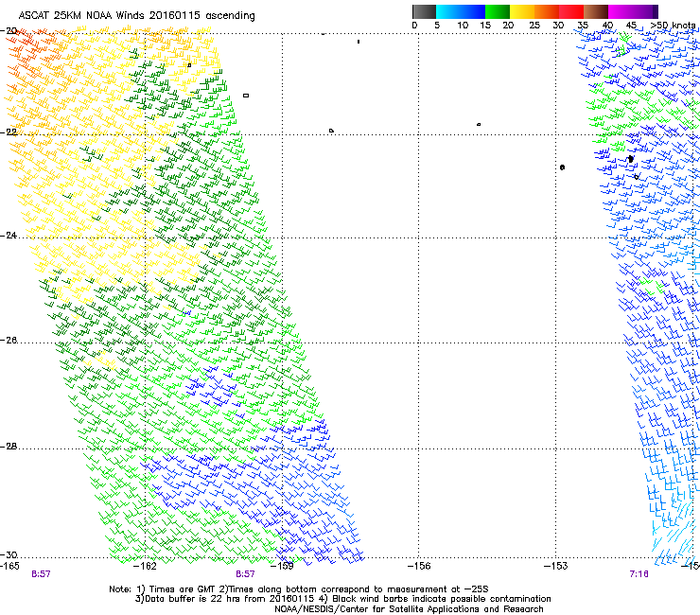
Task: Click the purple 7:18 swath time label
Action: click(x=639, y=574)
